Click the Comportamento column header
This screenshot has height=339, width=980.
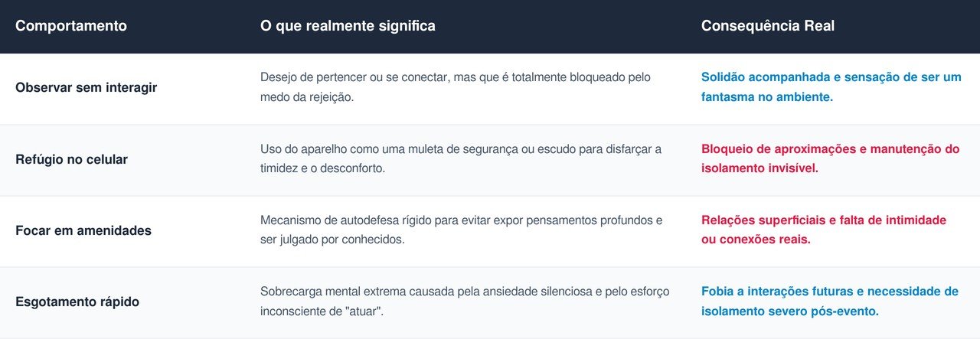tap(71, 26)
